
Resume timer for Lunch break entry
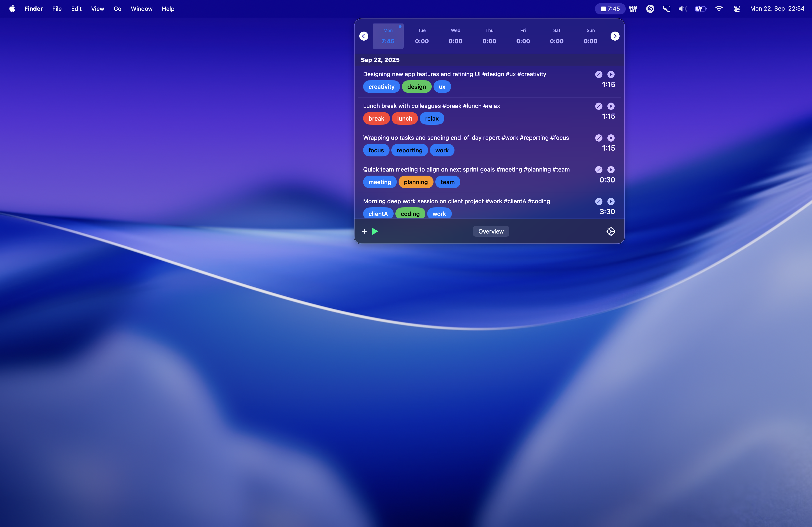click(x=611, y=106)
